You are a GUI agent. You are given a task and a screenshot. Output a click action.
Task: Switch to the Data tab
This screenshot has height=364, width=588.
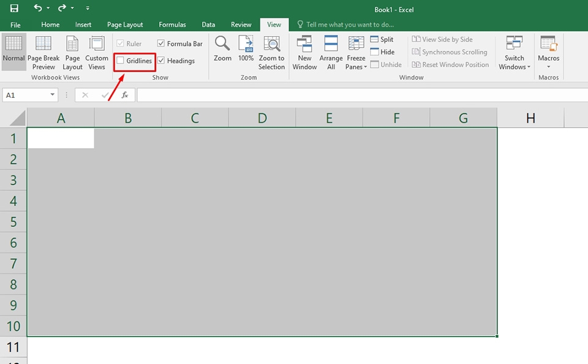208,24
